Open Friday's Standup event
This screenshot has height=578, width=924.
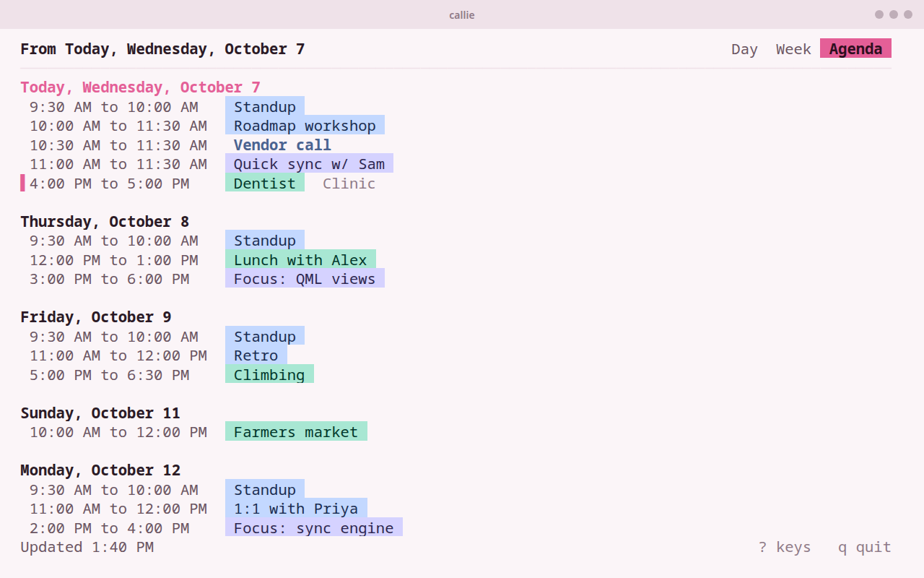coord(265,337)
